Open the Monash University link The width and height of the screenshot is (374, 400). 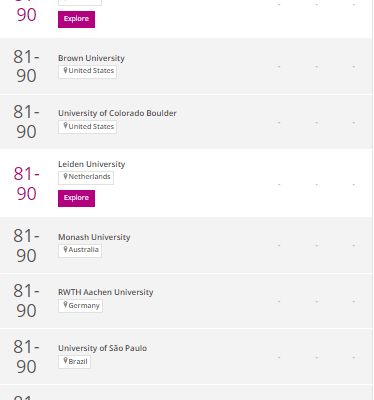[94, 237]
